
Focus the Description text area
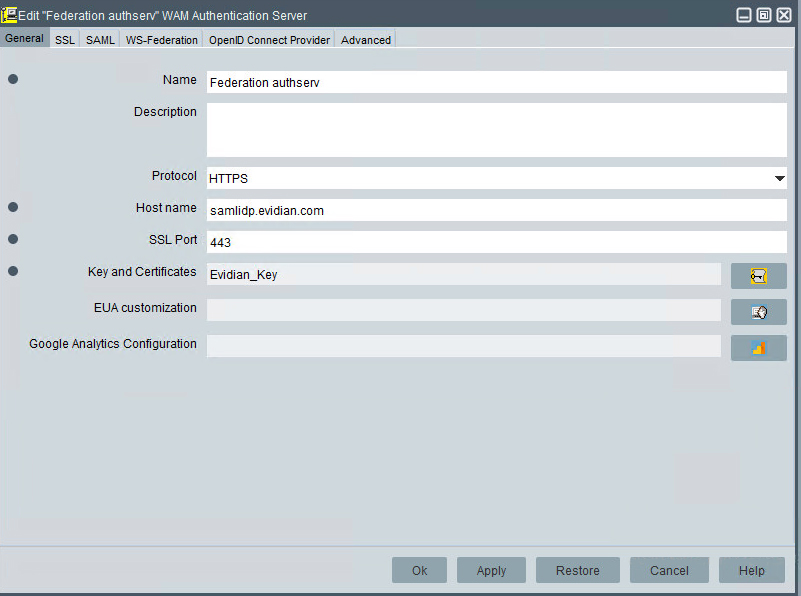pos(496,130)
